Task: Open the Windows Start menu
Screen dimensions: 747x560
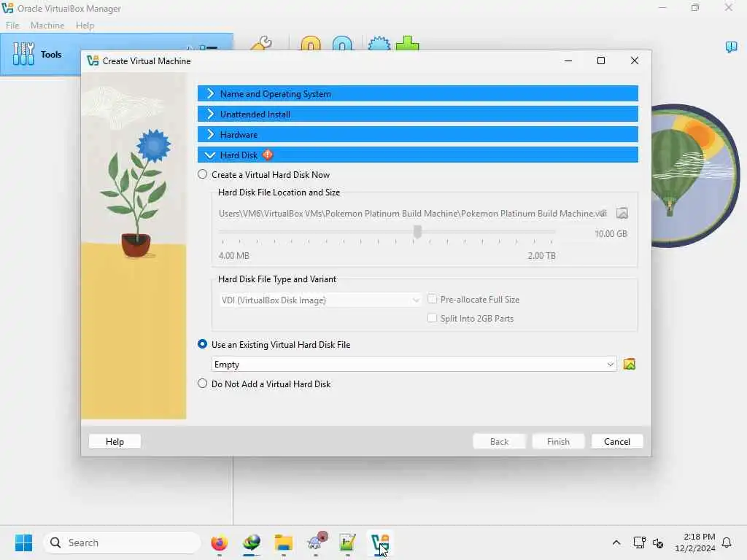Action: click(x=24, y=542)
